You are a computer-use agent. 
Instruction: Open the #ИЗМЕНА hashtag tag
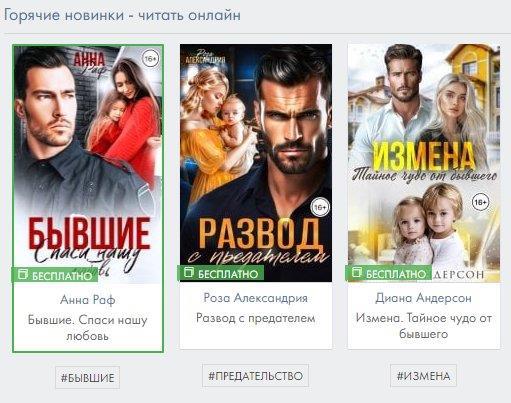(x=423, y=376)
